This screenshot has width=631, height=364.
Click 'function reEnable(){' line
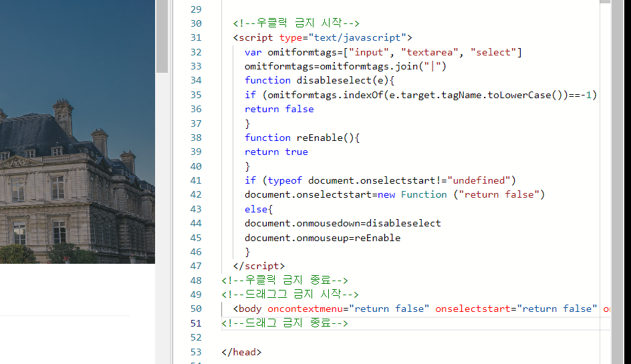(x=302, y=138)
